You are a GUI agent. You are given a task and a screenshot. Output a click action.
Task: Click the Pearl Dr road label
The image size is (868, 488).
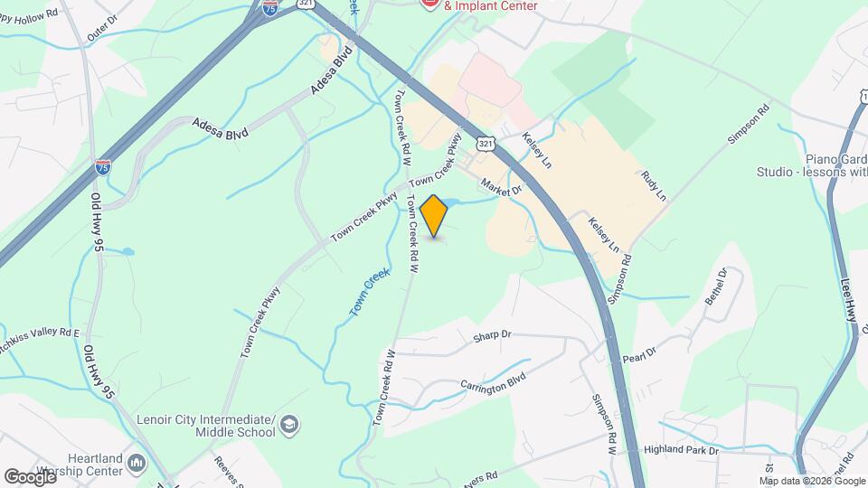pyautogui.click(x=639, y=355)
